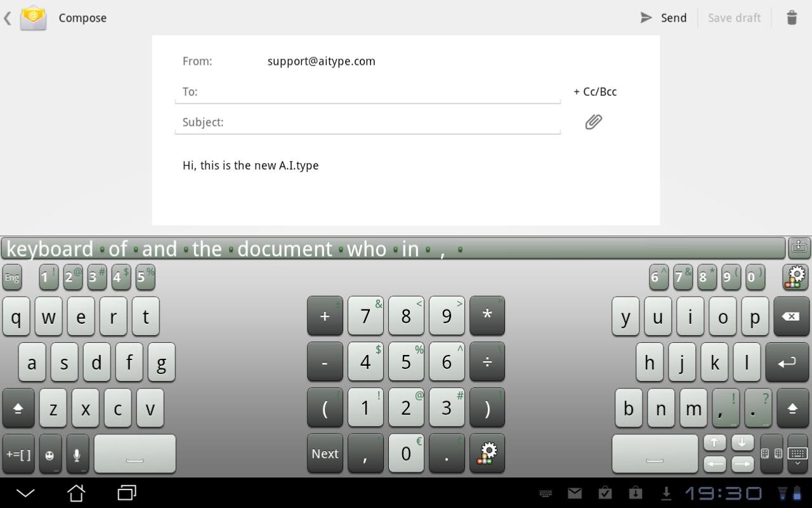Pick the suggestion "keyboard"
Viewport: 812px width, 508px height.
(50, 249)
